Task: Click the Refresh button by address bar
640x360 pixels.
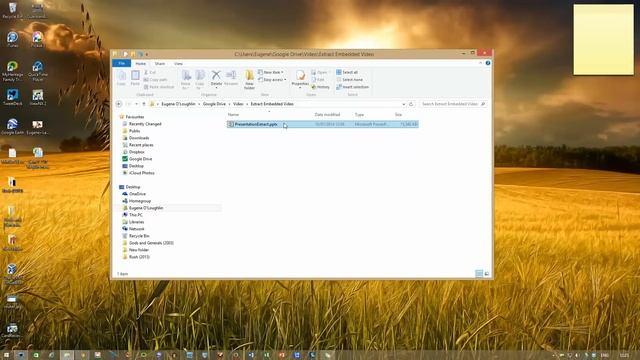Action: coord(411,104)
